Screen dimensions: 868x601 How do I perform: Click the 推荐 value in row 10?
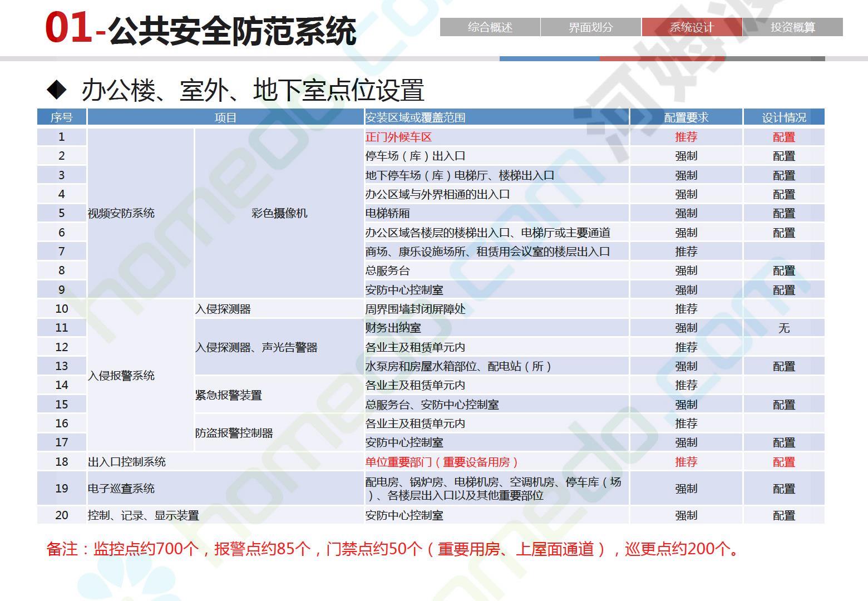click(x=686, y=309)
